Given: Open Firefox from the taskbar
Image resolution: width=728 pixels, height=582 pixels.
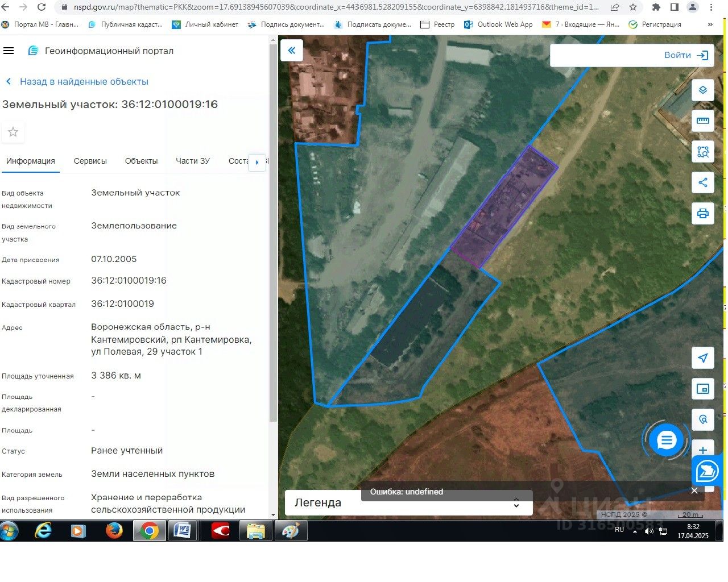Looking at the screenshot, I should point(114,531).
